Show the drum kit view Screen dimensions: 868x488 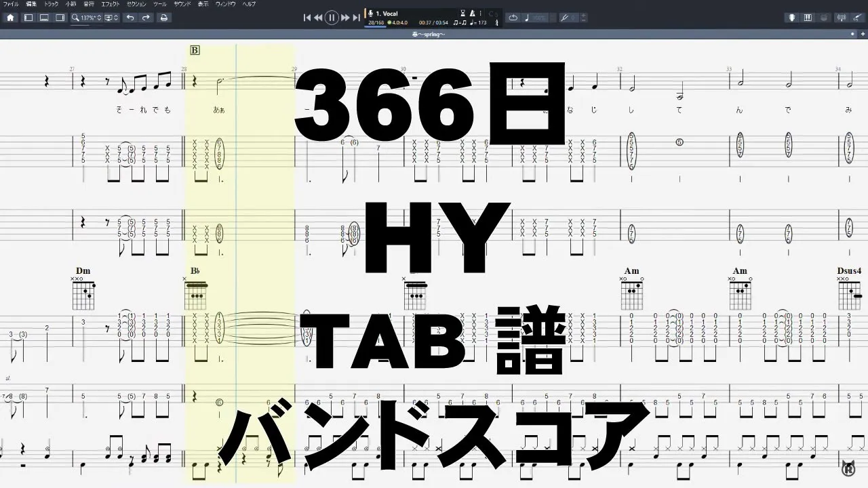(823, 18)
